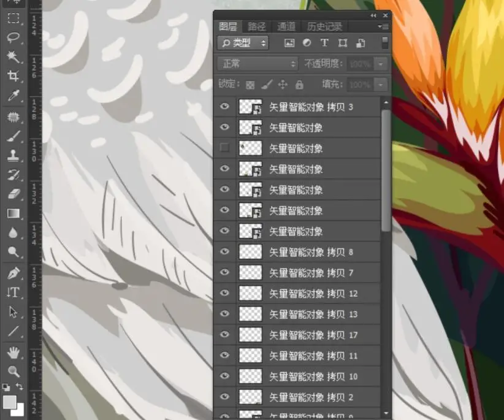Select the History Brush tool

click(13, 175)
